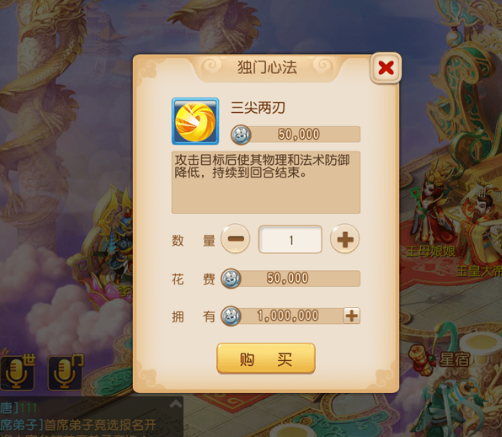Decrease quantity with the minus button

click(x=235, y=239)
